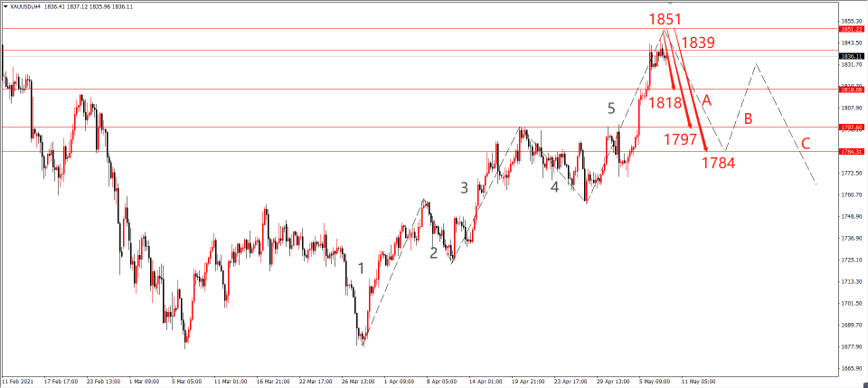Screen dimensions: 868x388
Task: Select the red 1851 peak text label
Action: pos(664,19)
